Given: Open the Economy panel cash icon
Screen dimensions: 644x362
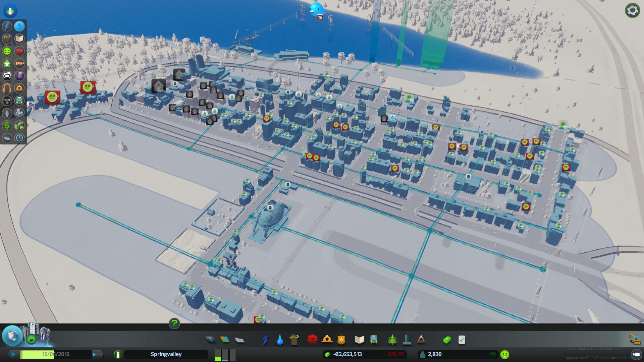Looking at the screenshot, I should (447, 340).
